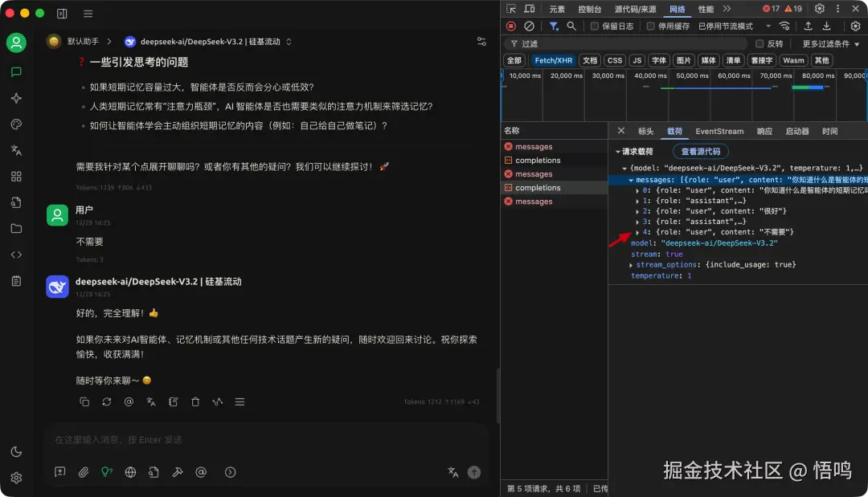Click the MCP tools hammer icon

178,472
